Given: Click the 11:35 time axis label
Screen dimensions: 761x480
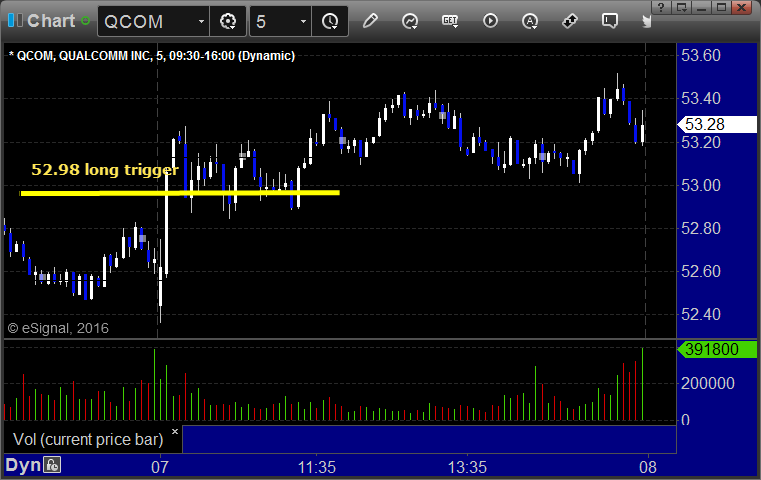Looking at the screenshot, I should pyautogui.click(x=316, y=467).
